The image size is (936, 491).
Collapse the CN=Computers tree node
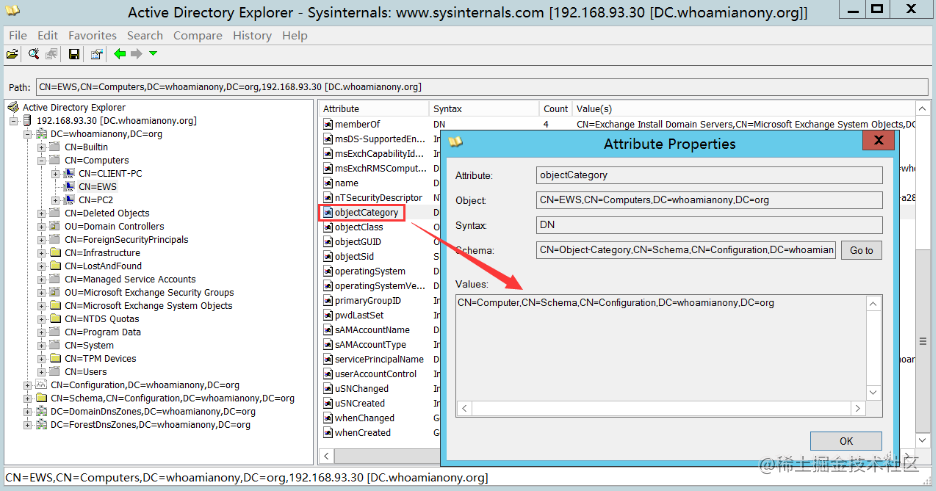[41, 160]
